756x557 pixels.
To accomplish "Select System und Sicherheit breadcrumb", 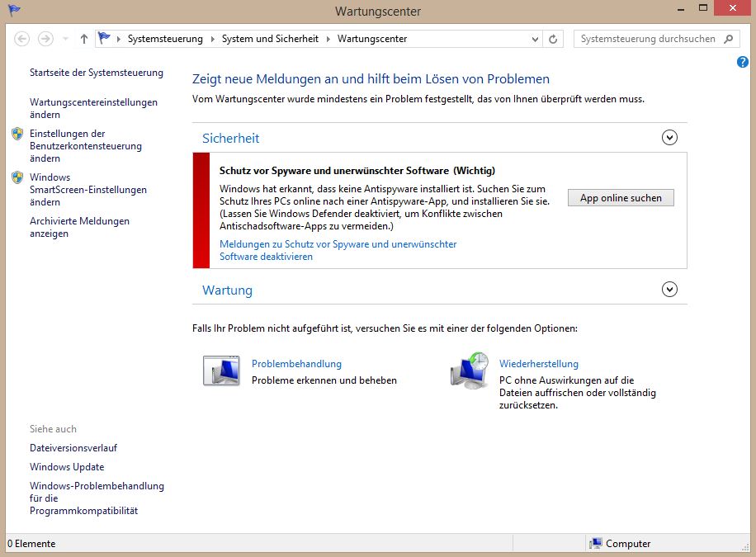I will pyautogui.click(x=270, y=39).
